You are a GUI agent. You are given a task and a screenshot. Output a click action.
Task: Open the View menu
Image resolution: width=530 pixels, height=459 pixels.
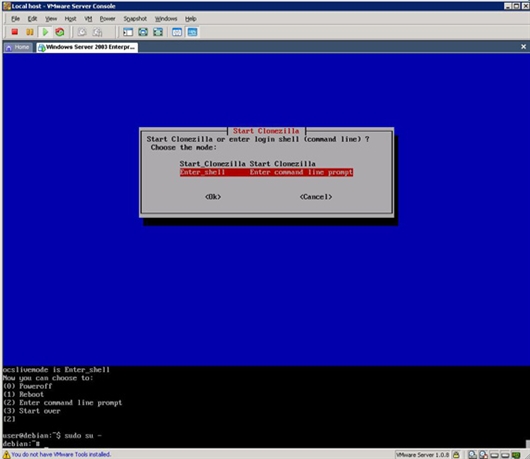point(51,19)
